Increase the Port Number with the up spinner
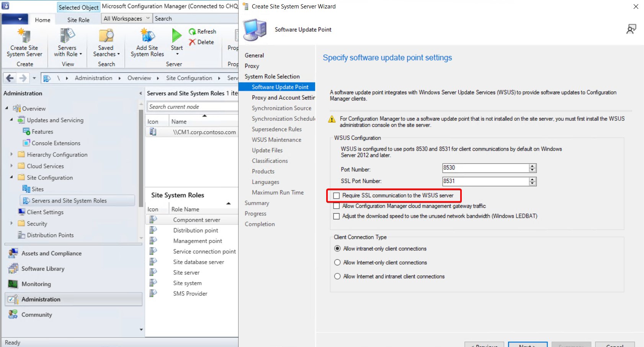Viewport: 644px width, 347px height. click(x=533, y=166)
